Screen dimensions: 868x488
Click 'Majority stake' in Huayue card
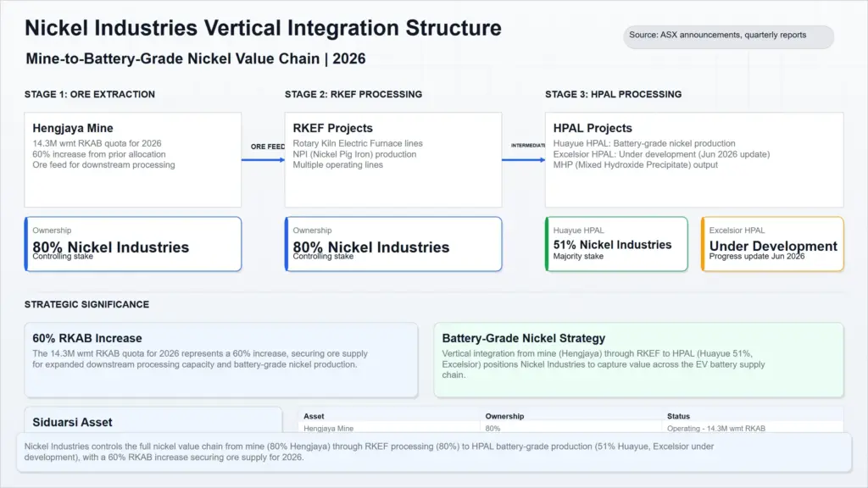pyautogui.click(x=578, y=257)
